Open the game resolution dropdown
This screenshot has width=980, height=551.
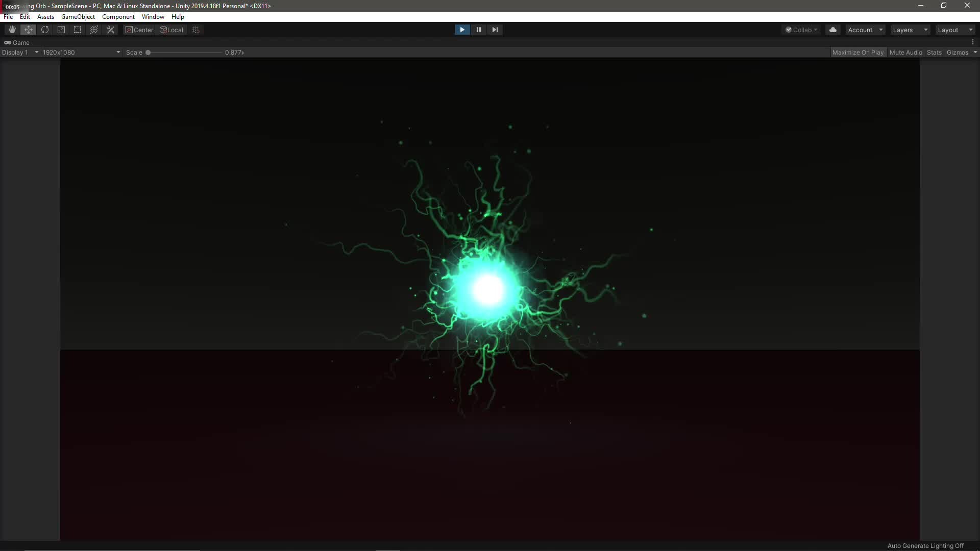pyautogui.click(x=81, y=52)
